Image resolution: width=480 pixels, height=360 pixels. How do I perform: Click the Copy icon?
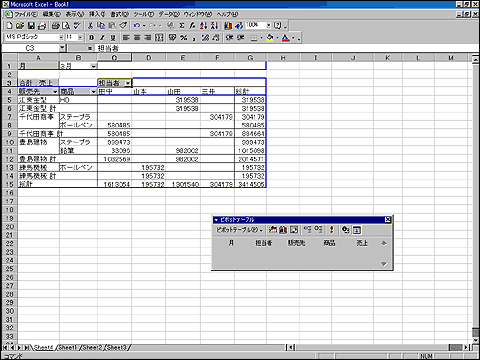(101, 25)
